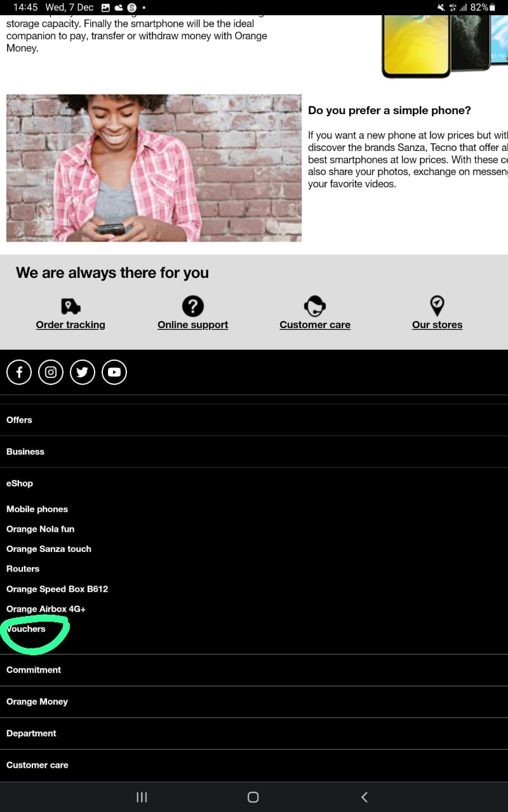Open the YouTube social icon

[114, 372]
